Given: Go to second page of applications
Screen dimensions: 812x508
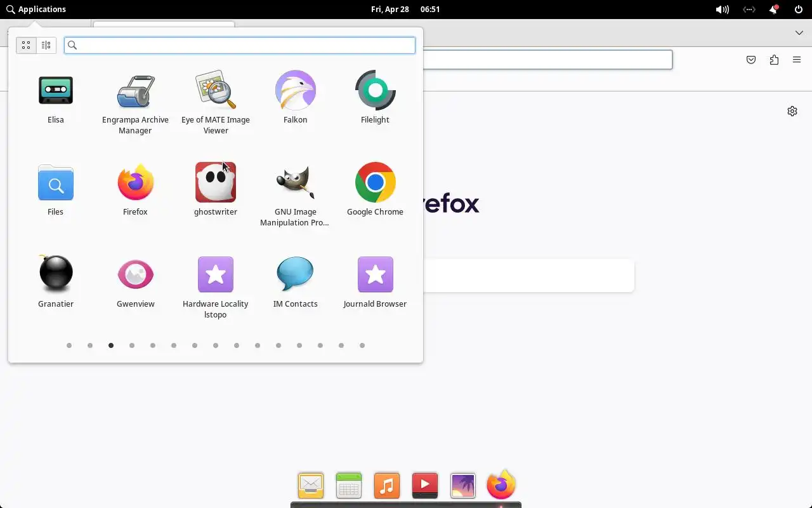Looking at the screenshot, I should coord(90,345).
